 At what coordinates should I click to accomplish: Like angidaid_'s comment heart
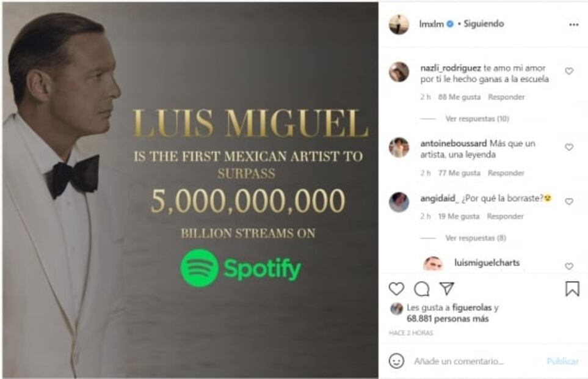pyautogui.click(x=569, y=202)
